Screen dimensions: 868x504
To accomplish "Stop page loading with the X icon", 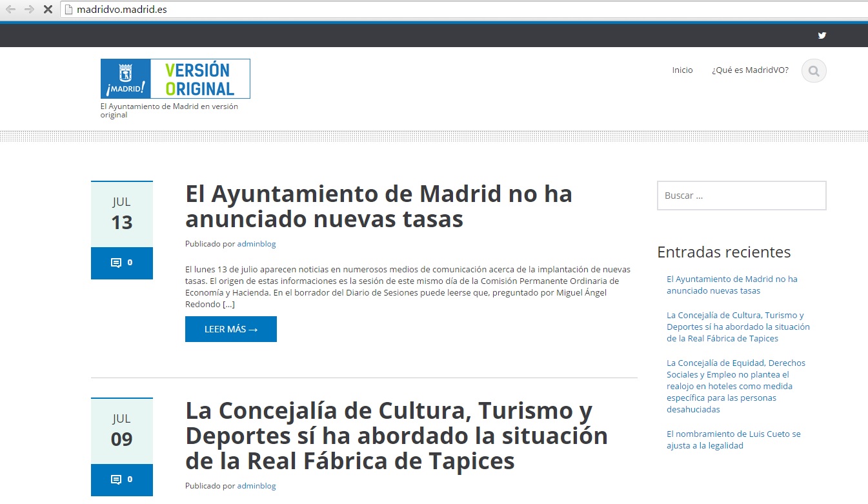I will tap(48, 10).
